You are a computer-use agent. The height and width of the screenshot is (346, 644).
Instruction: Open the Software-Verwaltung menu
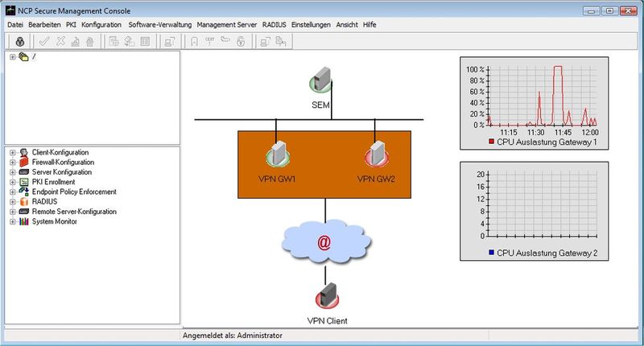coord(159,25)
